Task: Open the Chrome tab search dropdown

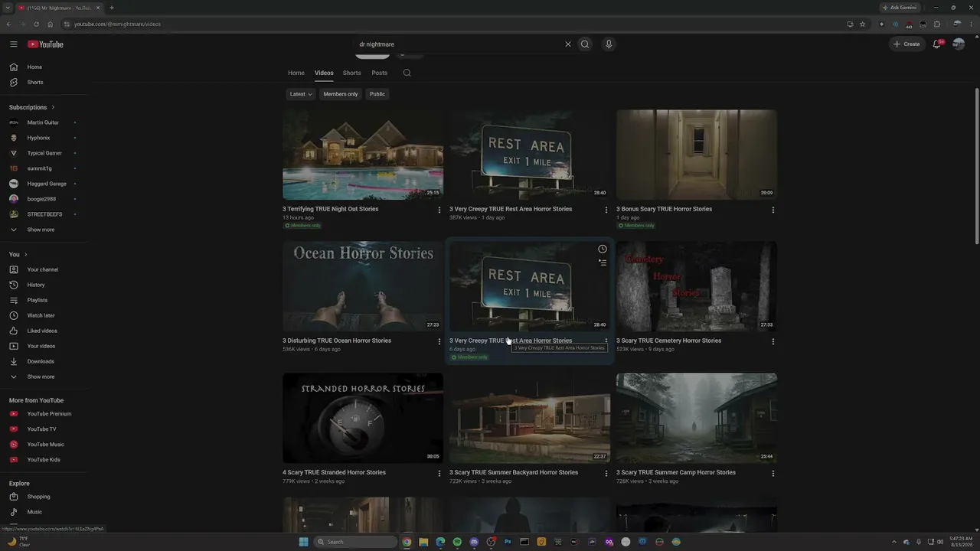Action: point(8,8)
